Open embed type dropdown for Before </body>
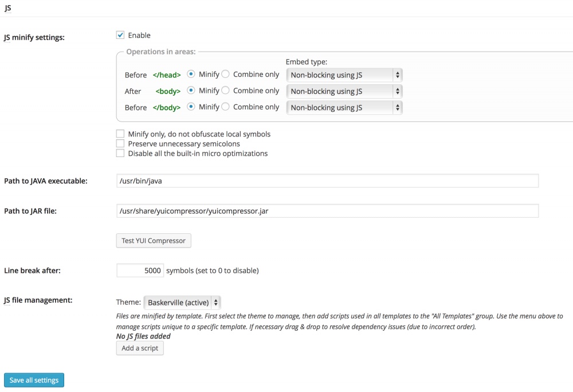Screen dimensions: 573x392 coord(344,108)
